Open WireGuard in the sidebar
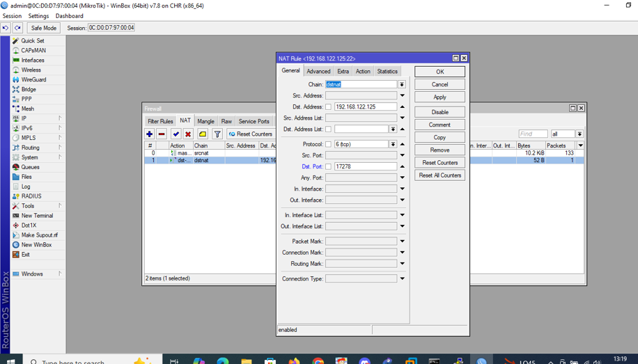 pos(33,80)
